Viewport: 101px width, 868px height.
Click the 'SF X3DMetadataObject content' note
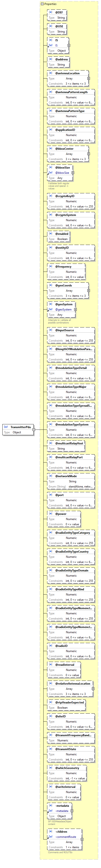[x=60, y=823]
